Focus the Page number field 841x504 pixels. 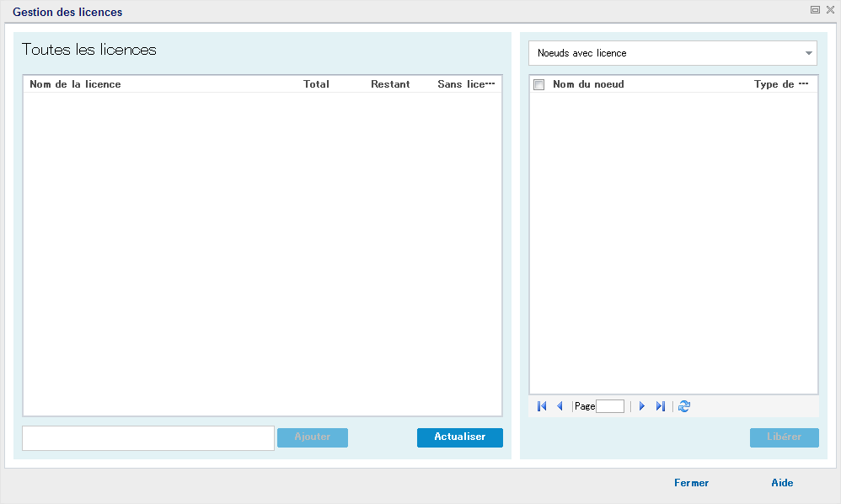point(610,406)
